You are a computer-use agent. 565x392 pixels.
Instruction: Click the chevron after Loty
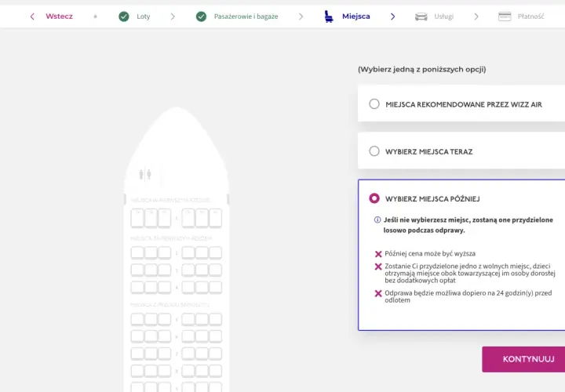pos(173,16)
